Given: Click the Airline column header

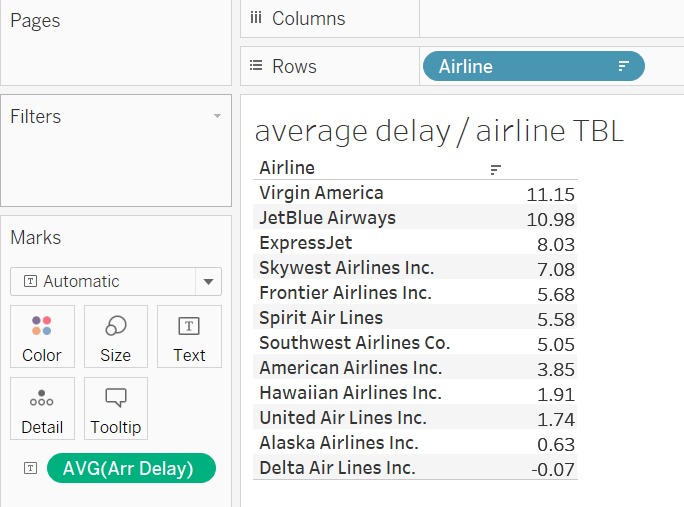Looking at the screenshot, I should (287, 168).
